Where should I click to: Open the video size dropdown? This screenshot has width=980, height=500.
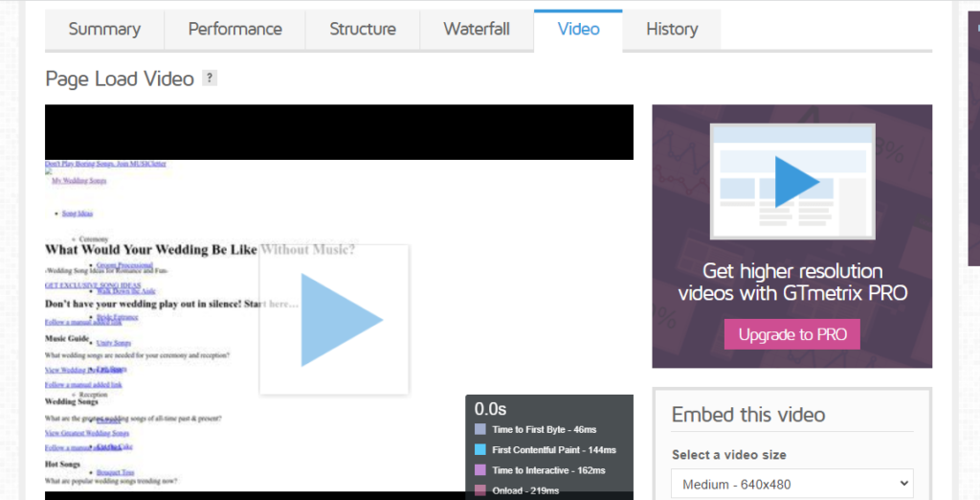pos(791,484)
